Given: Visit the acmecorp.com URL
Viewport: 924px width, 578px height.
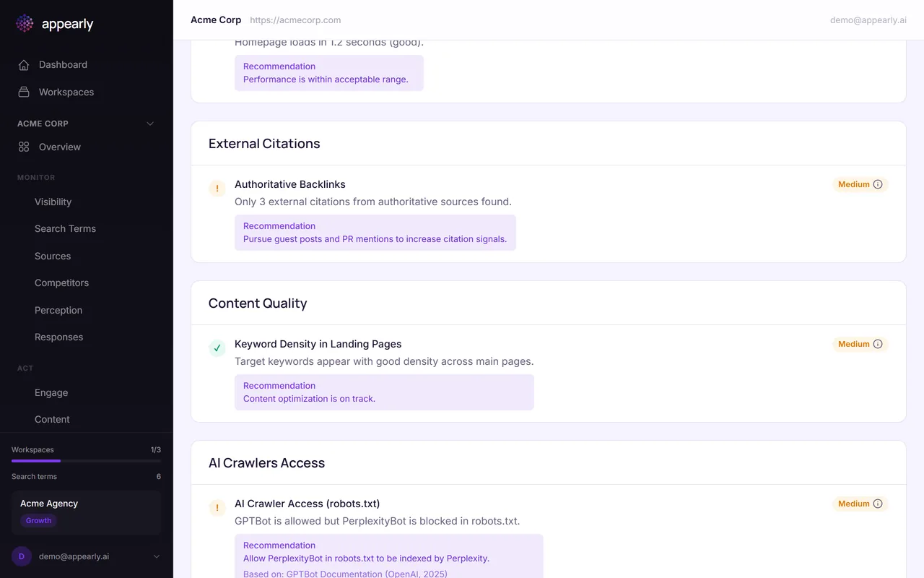Looking at the screenshot, I should pyautogui.click(x=295, y=20).
